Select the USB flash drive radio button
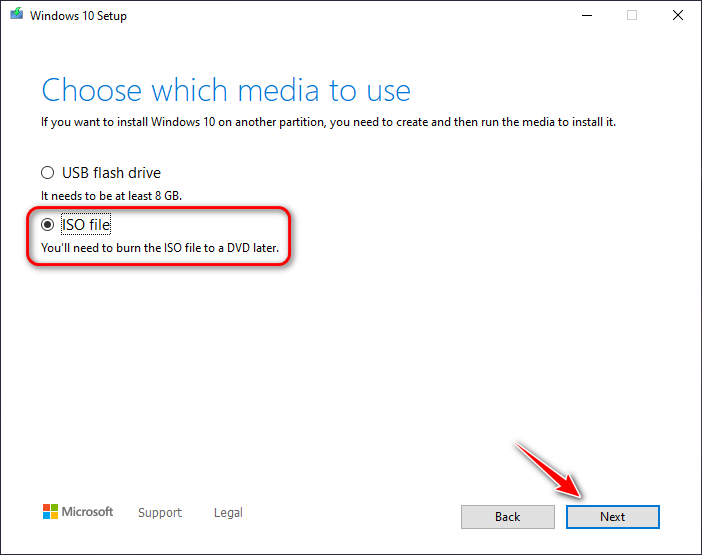Image resolution: width=702 pixels, height=555 pixels. (47, 172)
